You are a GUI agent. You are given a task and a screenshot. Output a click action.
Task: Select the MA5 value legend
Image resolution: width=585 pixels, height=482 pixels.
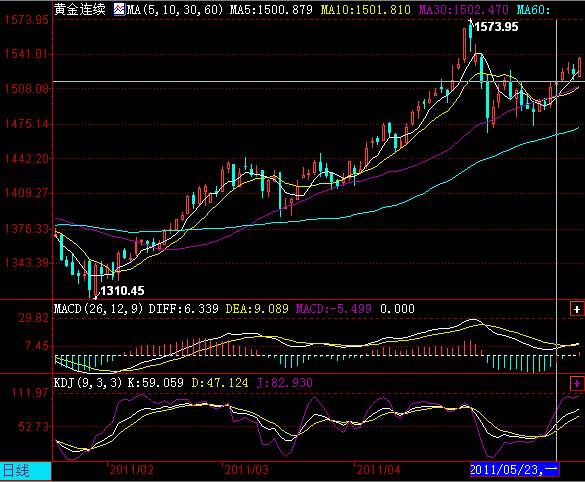(x=271, y=9)
